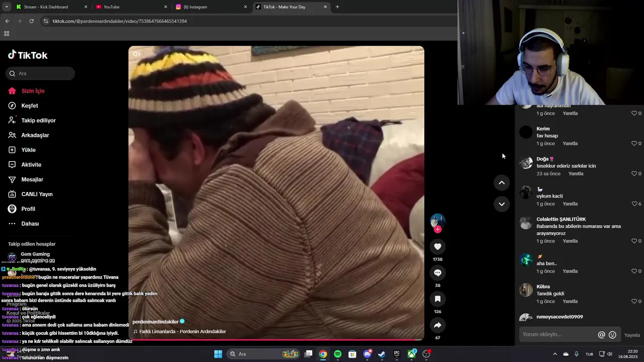Viewport: 644px width, 362px height.
Task: Open Steam from taskbar
Action: tap(382, 354)
